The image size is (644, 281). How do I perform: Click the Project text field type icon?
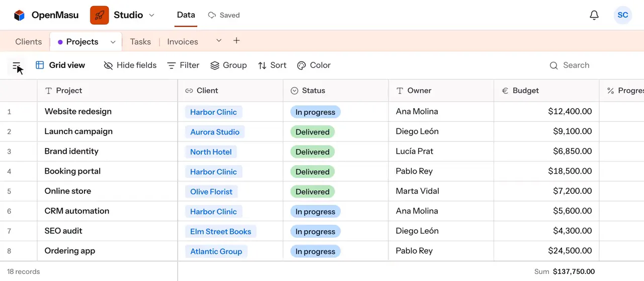tap(49, 91)
